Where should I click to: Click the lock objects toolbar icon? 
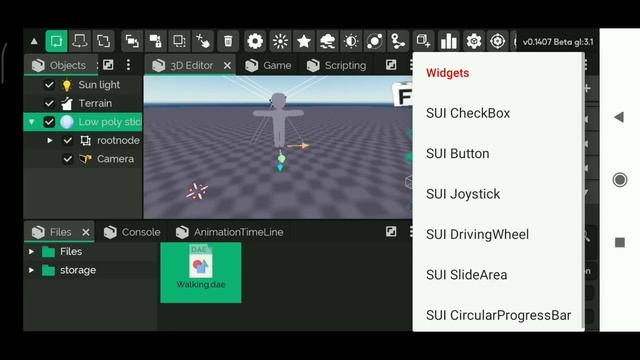click(x=156, y=41)
